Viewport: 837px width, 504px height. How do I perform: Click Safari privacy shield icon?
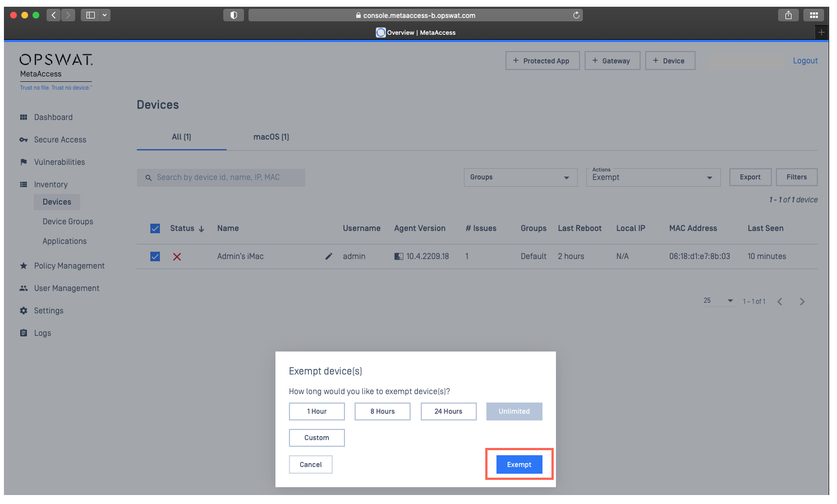(x=234, y=15)
